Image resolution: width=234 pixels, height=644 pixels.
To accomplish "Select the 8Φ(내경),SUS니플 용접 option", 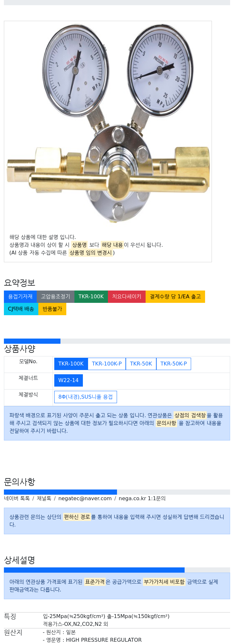I will pyautogui.click(x=85, y=397).
